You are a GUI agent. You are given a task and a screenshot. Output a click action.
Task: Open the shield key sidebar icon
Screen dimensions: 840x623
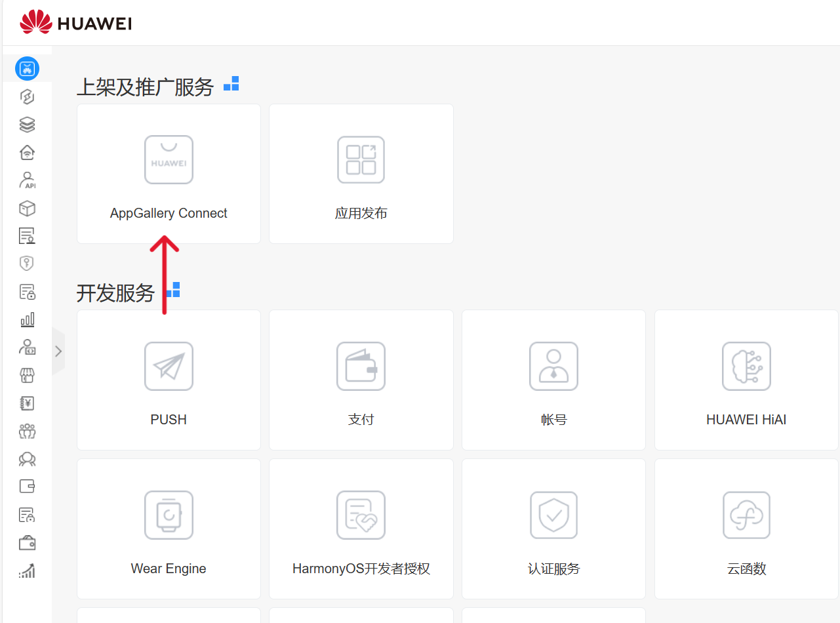(x=27, y=264)
